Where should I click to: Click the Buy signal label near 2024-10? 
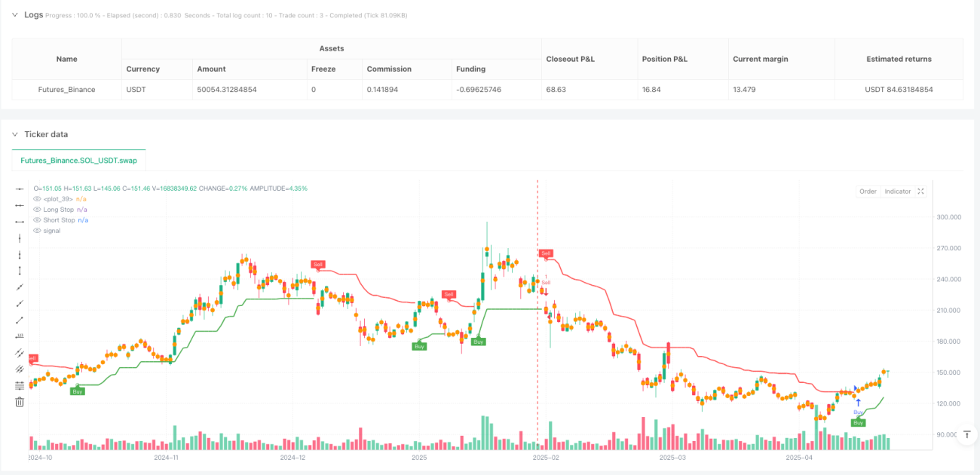(78, 391)
